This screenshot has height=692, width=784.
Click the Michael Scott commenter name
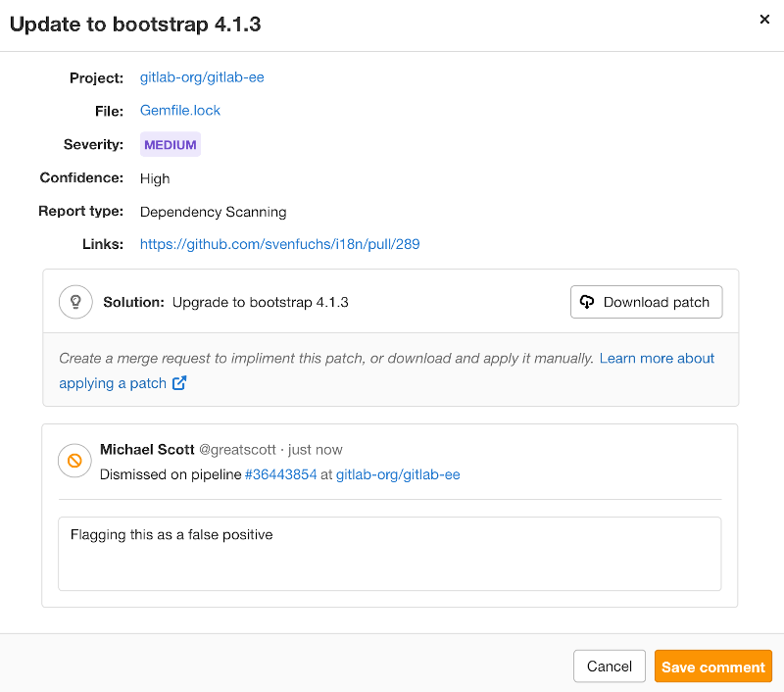coord(147,449)
